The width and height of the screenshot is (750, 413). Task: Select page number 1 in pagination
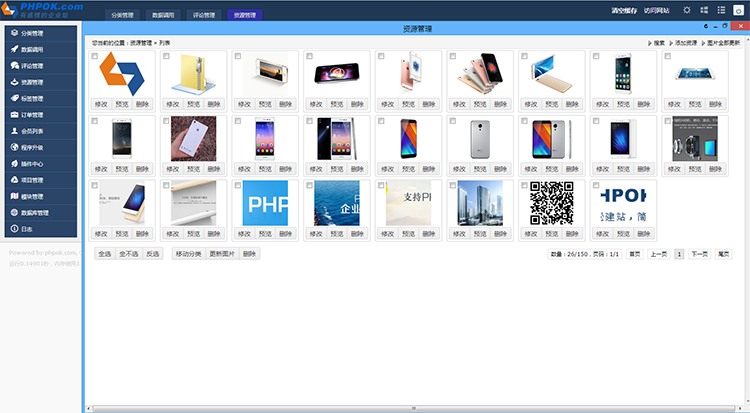coord(679,254)
